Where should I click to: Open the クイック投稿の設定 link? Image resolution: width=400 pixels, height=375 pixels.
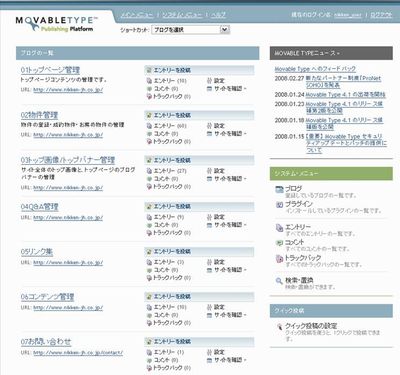(311, 326)
